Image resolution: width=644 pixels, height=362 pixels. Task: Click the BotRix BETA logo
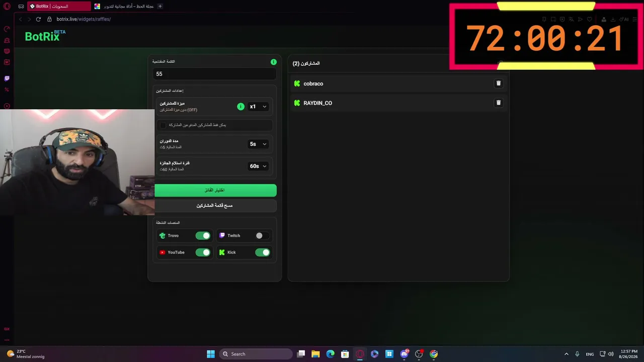pyautogui.click(x=45, y=36)
